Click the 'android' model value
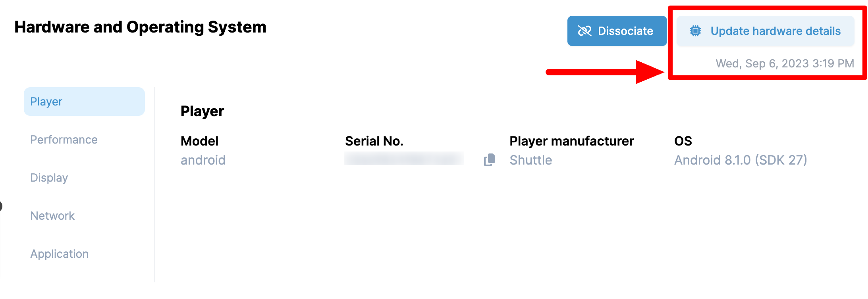 click(x=203, y=160)
